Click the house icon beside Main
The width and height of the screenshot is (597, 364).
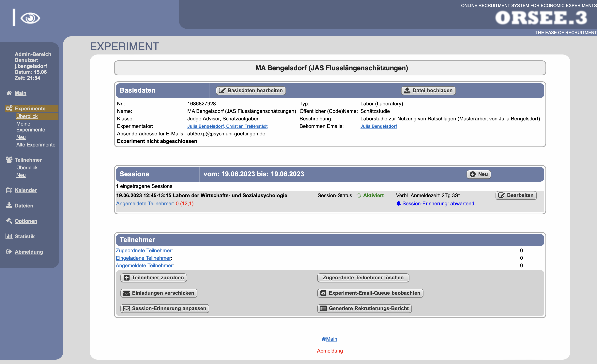point(9,93)
